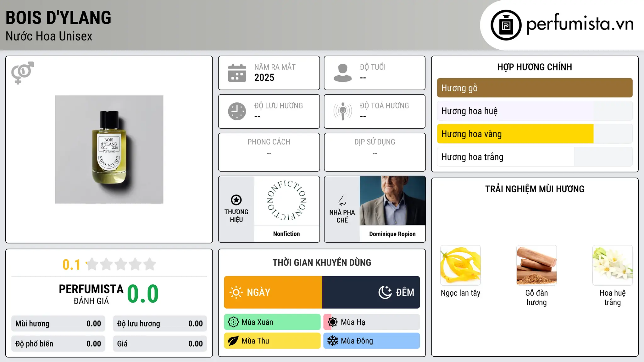Click the Hương gỗ accord bar
Viewport: 644px width, 362px height.
tap(535, 88)
